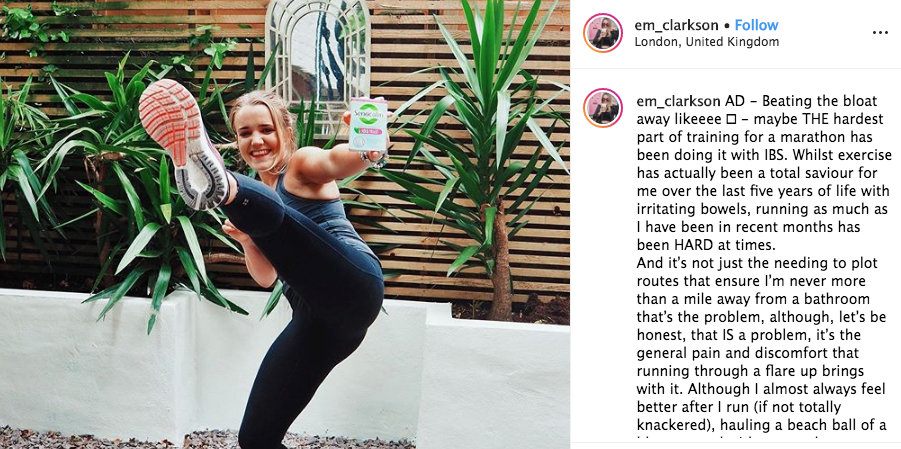Click the em_clarkson username starting the caption

678,101
